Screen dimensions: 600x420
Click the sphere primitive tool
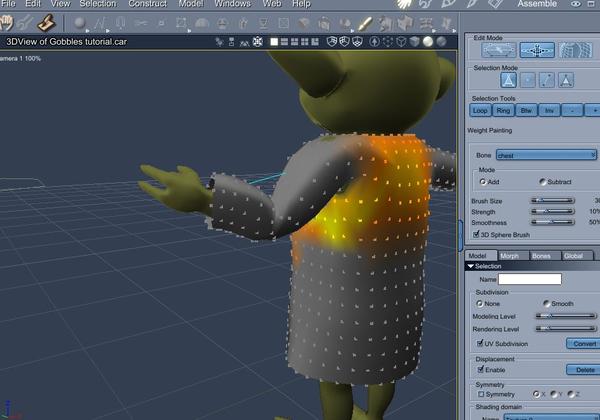point(80,23)
